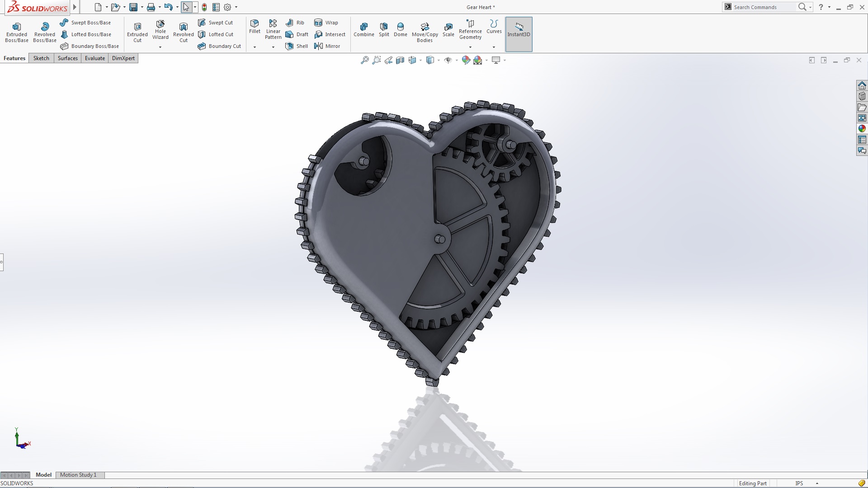Screen dimensions: 868x488
Task: Open the Section View tool
Action: (400, 60)
